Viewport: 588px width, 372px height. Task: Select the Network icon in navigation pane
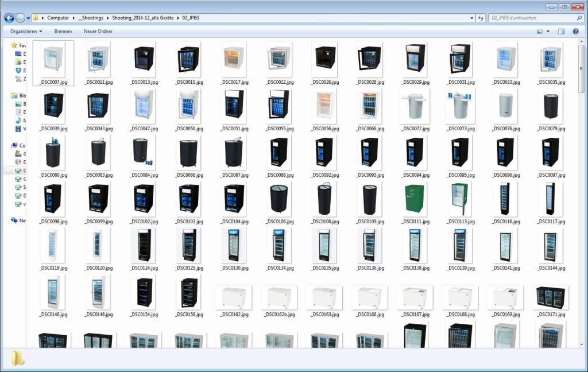[x=15, y=220]
